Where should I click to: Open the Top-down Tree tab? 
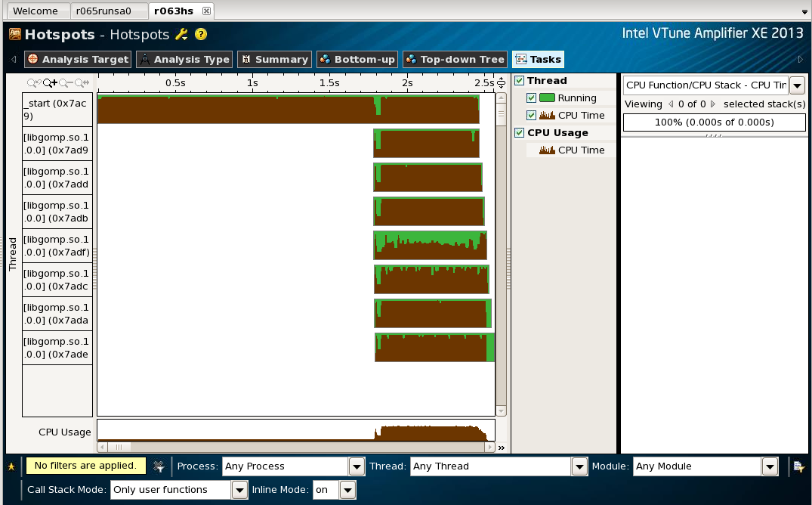tap(455, 59)
